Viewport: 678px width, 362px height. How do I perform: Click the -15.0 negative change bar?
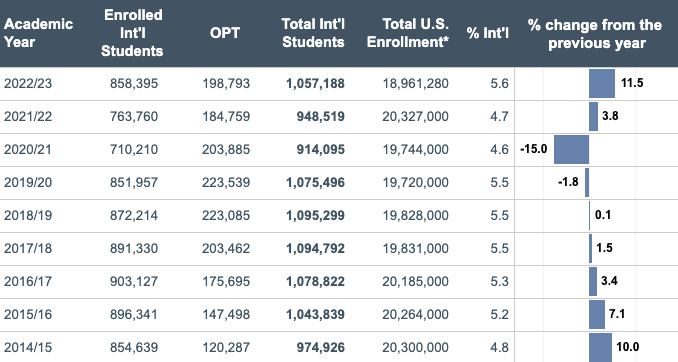tap(571, 149)
